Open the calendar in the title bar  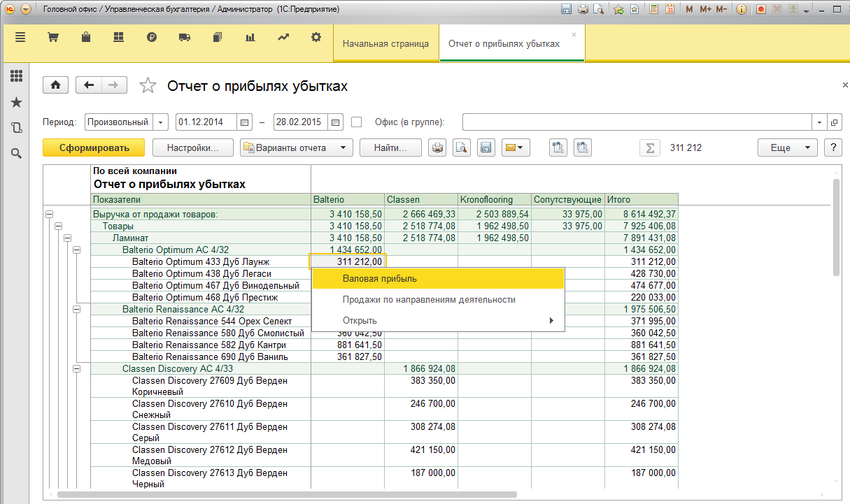coord(670,10)
